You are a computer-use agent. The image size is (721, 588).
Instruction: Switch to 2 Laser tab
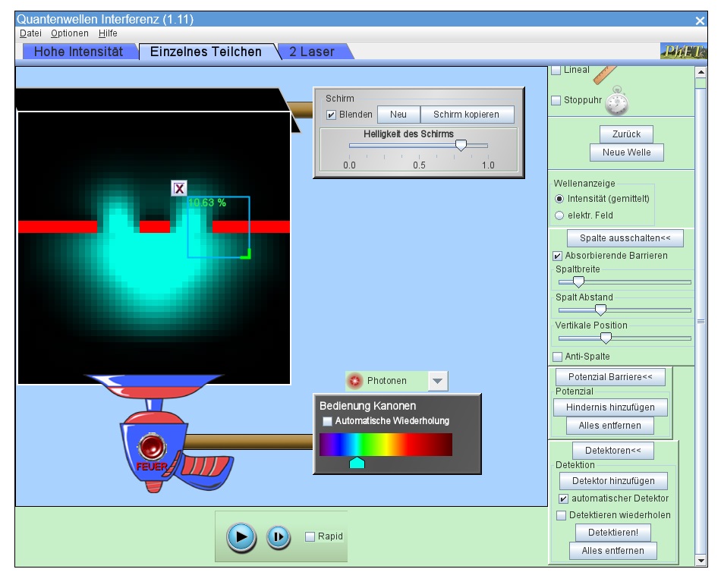(x=312, y=52)
